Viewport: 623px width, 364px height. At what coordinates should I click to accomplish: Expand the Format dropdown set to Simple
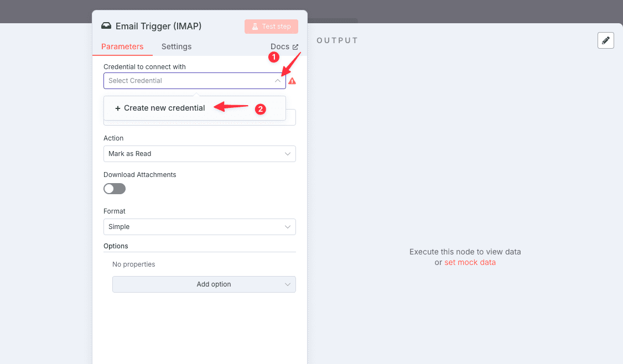[x=199, y=227]
